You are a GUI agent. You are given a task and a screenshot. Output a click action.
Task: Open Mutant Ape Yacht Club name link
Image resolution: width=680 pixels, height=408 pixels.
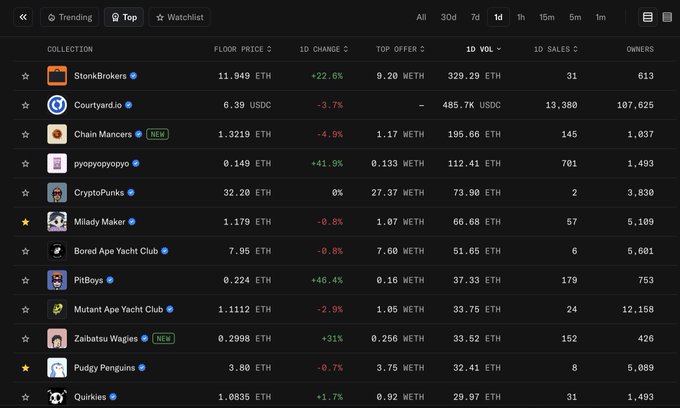pyautogui.click(x=118, y=309)
